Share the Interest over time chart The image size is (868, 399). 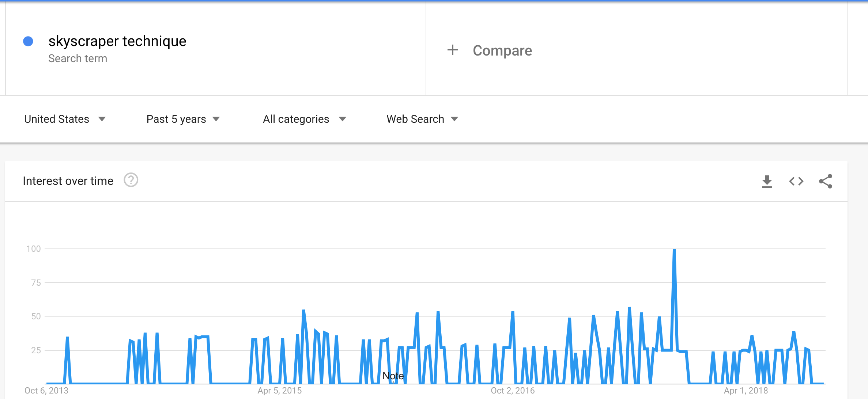[x=826, y=181]
